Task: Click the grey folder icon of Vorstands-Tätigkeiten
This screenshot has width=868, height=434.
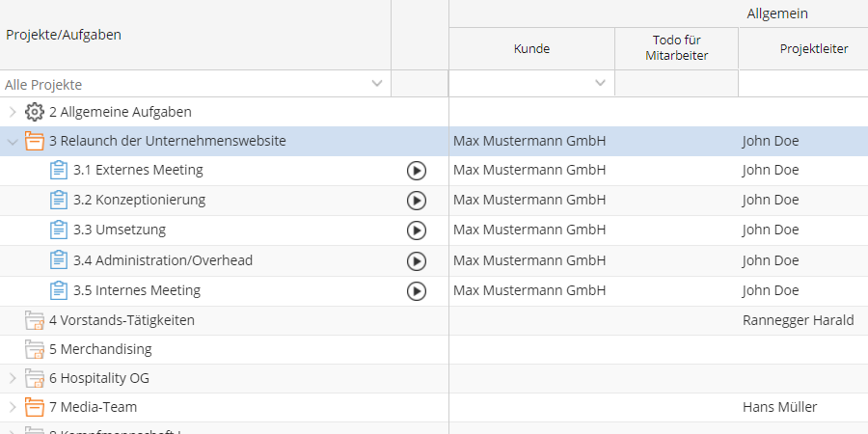Action: (35, 320)
